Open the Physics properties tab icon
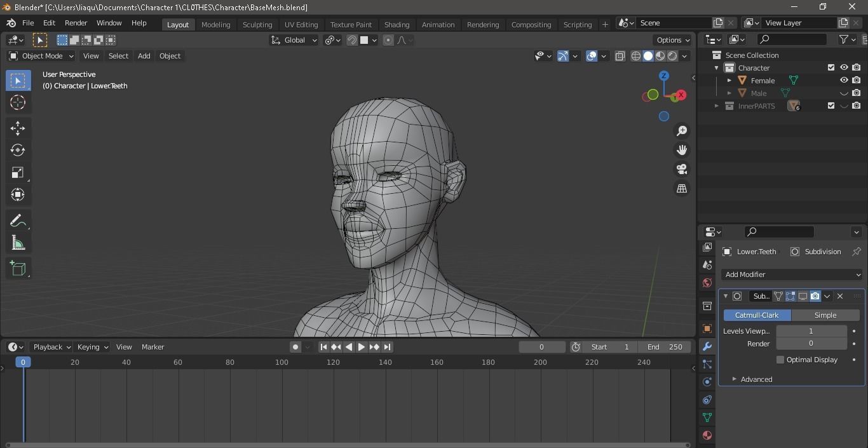 [x=707, y=382]
